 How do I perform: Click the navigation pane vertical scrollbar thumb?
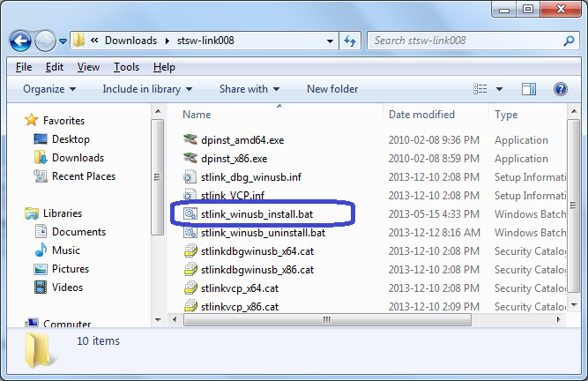click(158, 177)
